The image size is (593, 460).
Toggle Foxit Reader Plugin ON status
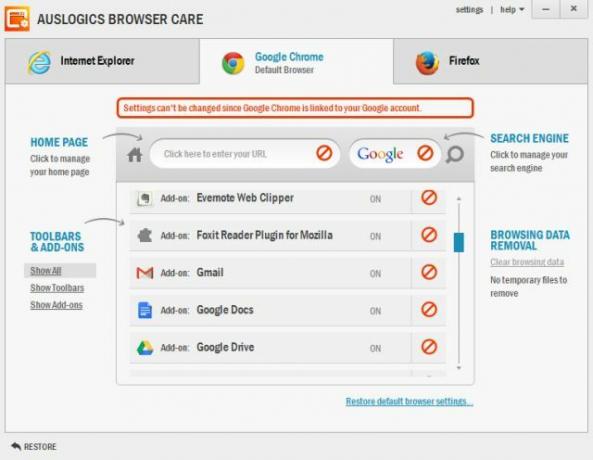click(x=375, y=236)
